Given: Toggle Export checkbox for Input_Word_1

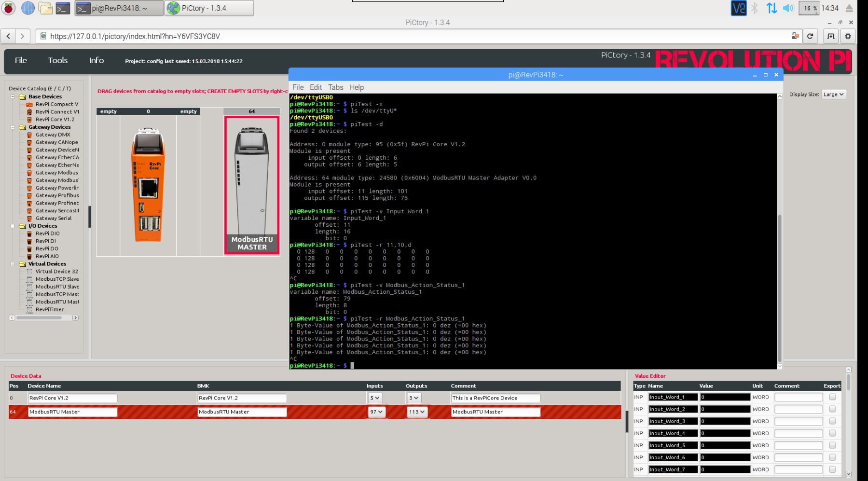Looking at the screenshot, I should tap(832, 397).
